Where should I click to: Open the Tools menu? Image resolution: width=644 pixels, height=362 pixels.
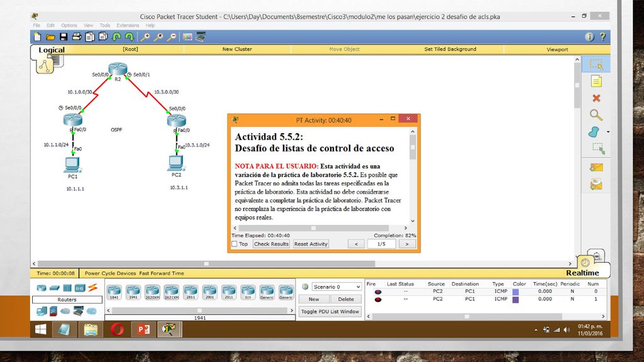coord(105,25)
